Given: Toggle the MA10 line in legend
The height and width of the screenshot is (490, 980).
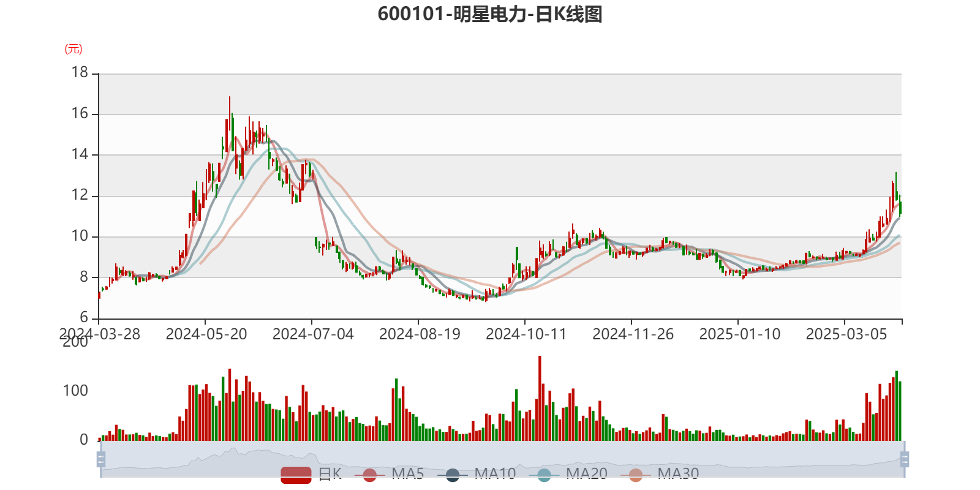Looking at the screenshot, I should tap(477, 474).
